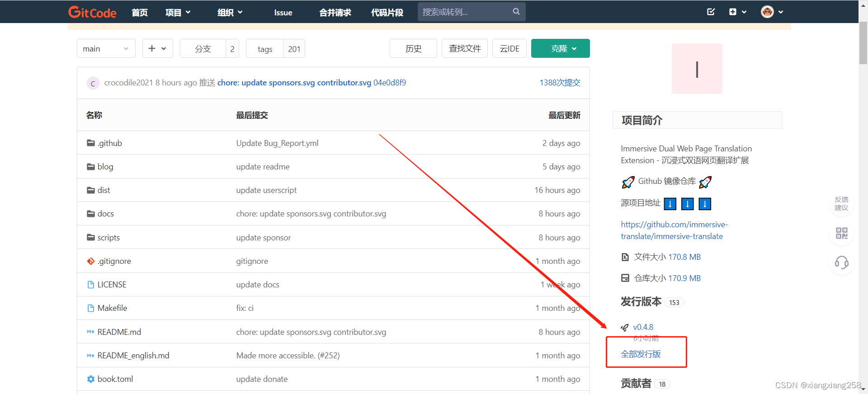
Task: Expand the 组织 menu
Action: pyautogui.click(x=230, y=12)
